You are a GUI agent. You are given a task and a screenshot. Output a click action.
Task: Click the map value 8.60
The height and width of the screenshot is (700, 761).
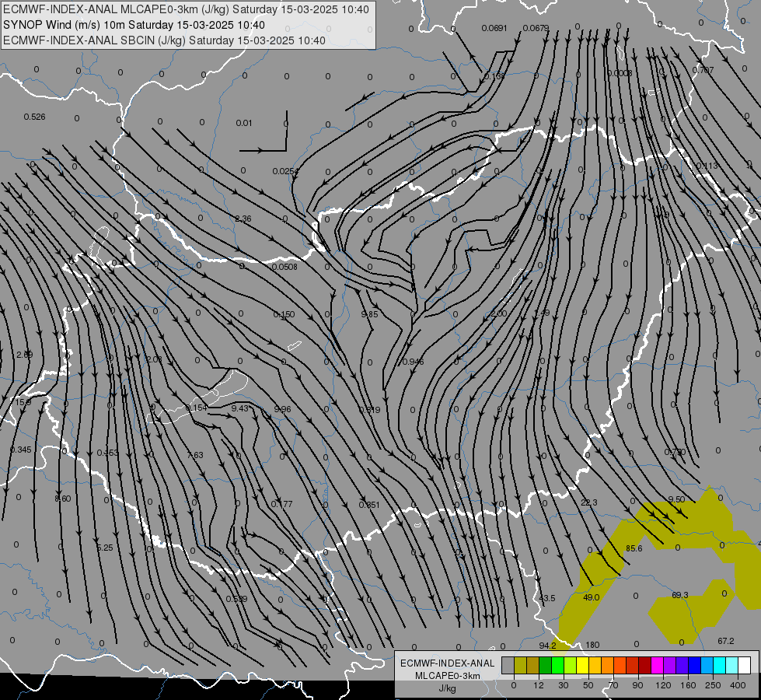[x=63, y=499]
